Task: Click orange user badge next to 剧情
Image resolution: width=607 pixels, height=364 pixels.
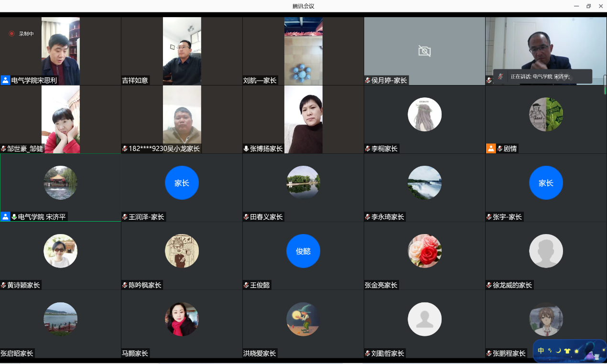Action: tap(491, 149)
